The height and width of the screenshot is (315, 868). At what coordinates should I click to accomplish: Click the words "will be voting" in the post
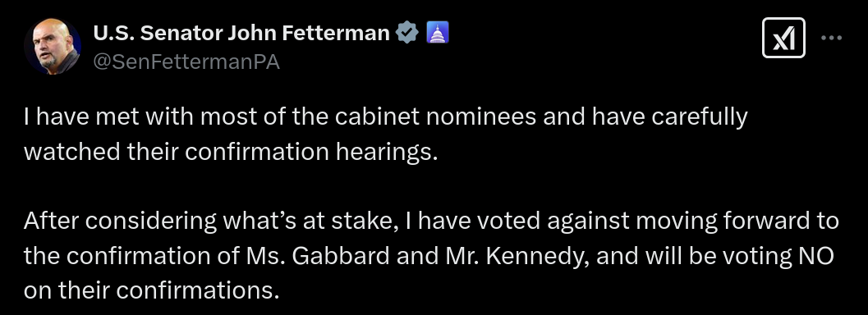[713, 256]
